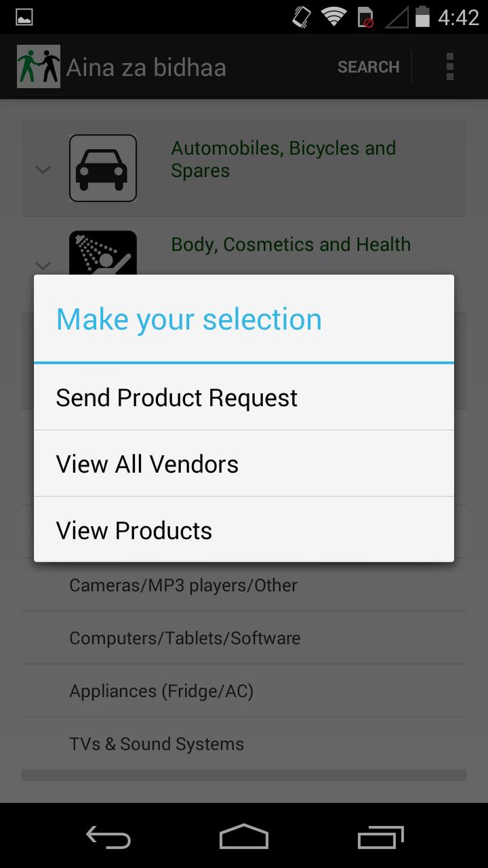The height and width of the screenshot is (868, 488).
Task: Open TVs & Sound Systems subcategory
Action: pos(244,743)
